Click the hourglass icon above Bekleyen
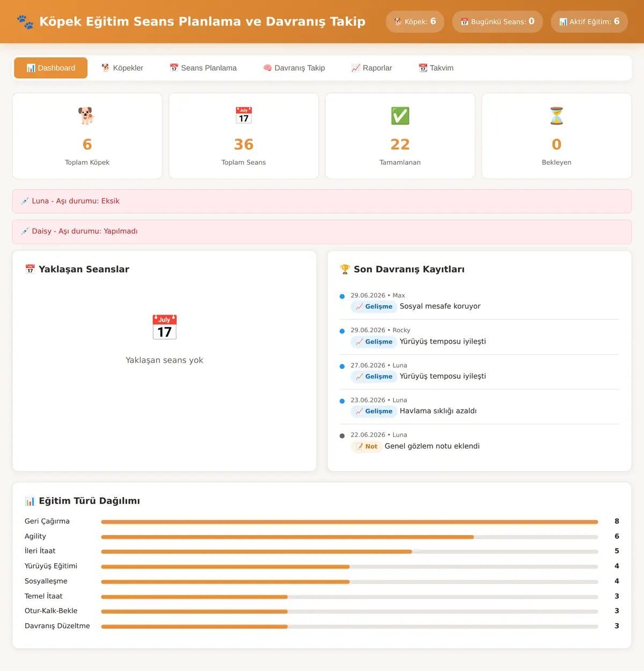This screenshot has width=644, height=671. click(557, 115)
